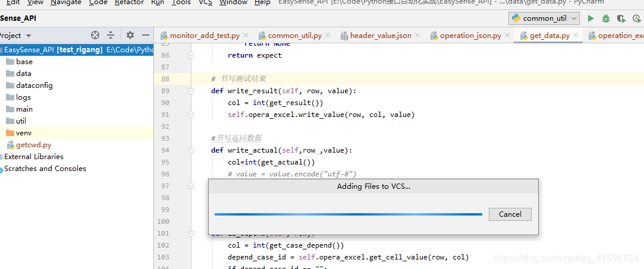The height and width of the screenshot is (269, 644).
Task: Fold write_result method at line 89
Action: (191, 91)
